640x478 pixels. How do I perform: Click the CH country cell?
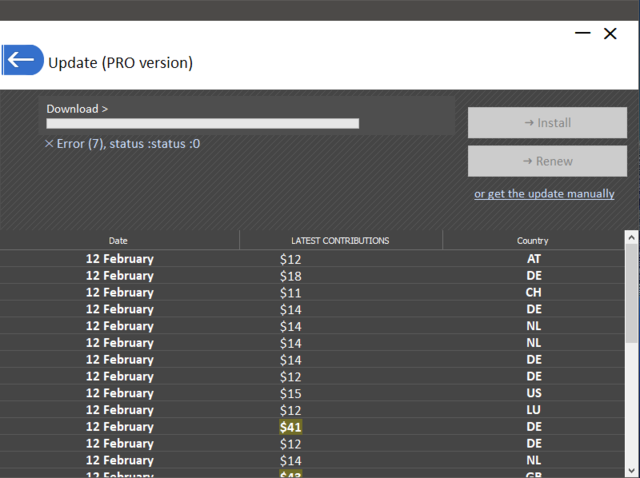(534, 292)
